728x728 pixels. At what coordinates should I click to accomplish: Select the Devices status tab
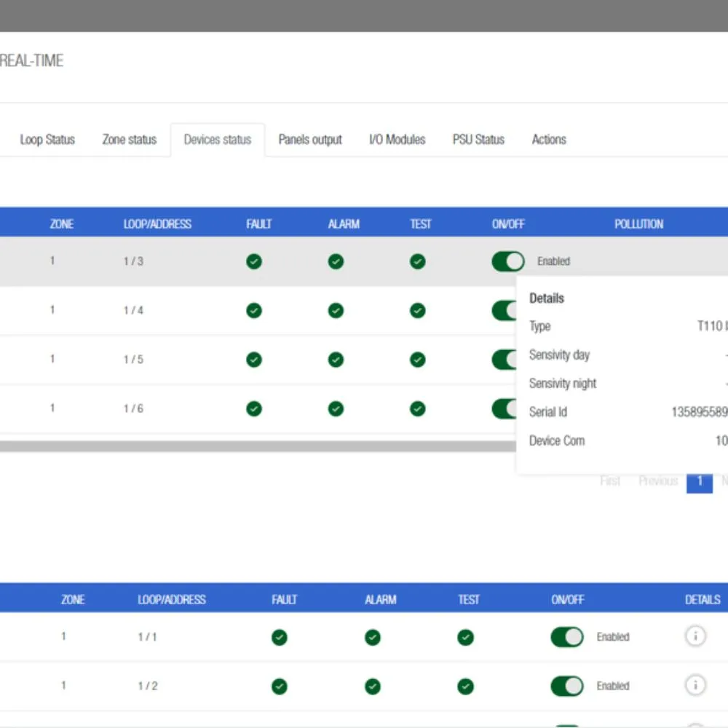point(217,139)
